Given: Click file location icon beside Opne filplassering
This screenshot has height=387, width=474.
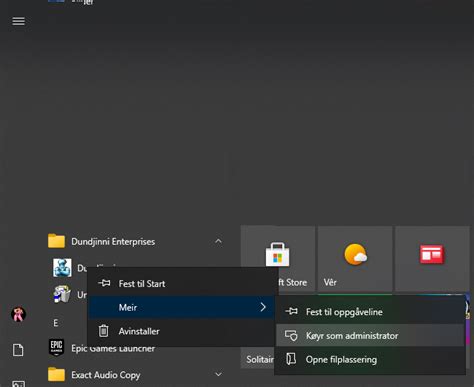Looking at the screenshot, I should click(291, 359).
